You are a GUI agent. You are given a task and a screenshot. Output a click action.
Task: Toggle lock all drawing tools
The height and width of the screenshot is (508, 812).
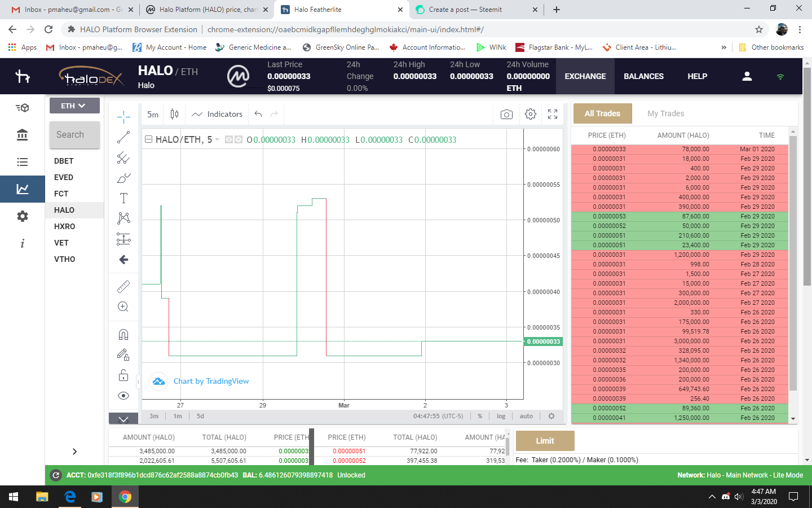[x=123, y=375]
